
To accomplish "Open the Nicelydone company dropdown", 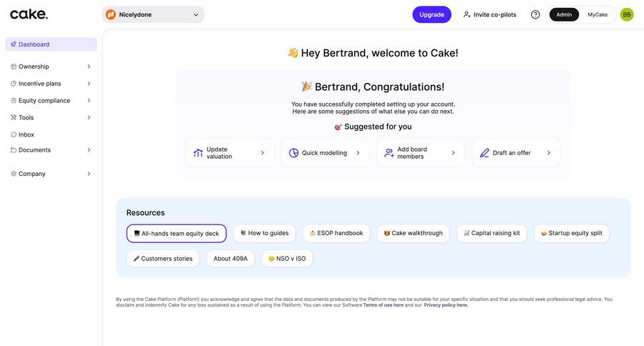I will [153, 14].
